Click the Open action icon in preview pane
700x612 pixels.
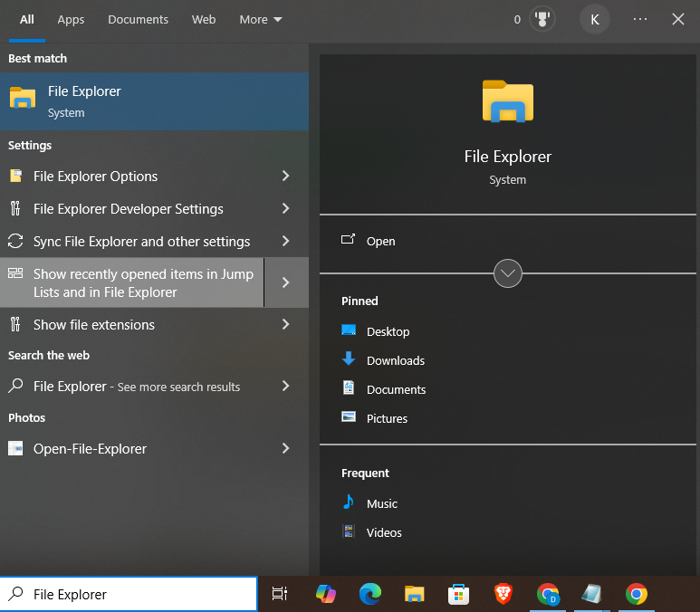point(348,240)
